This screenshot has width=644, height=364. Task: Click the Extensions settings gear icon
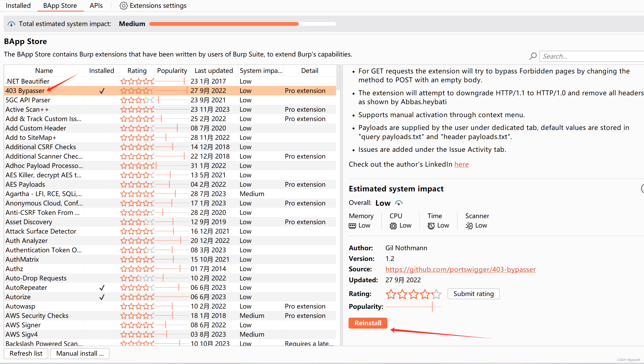click(123, 6)
